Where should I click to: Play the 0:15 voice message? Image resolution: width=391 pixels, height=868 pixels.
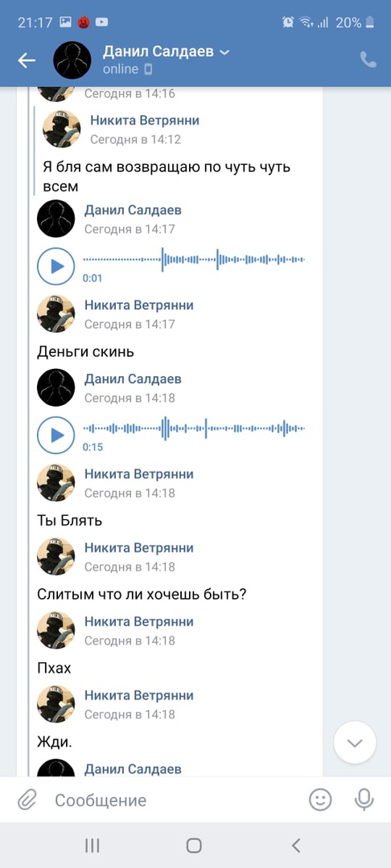[56, 435]
